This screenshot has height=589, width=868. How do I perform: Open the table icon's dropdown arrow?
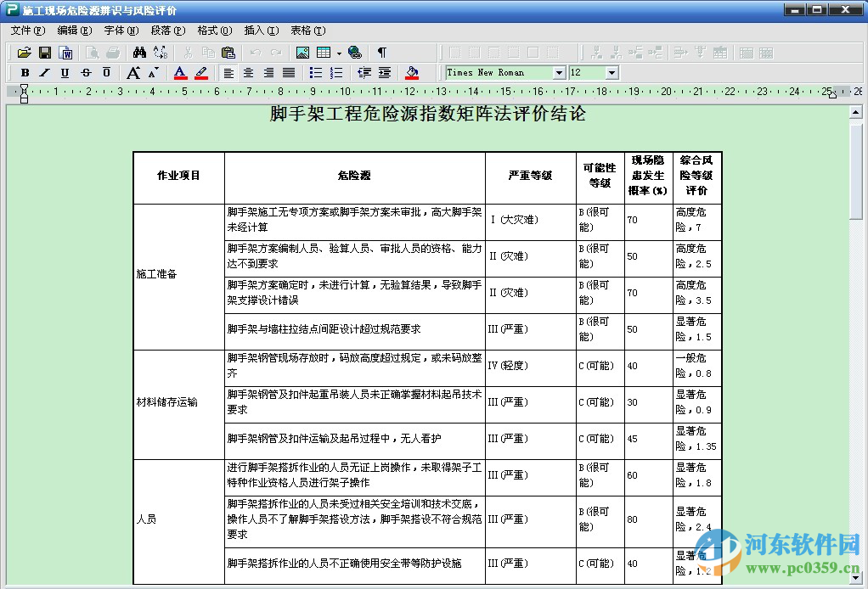338,52
